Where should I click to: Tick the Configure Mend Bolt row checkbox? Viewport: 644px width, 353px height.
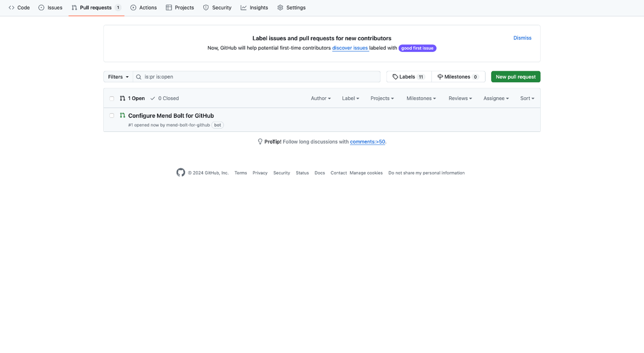[x=112, y=115]
